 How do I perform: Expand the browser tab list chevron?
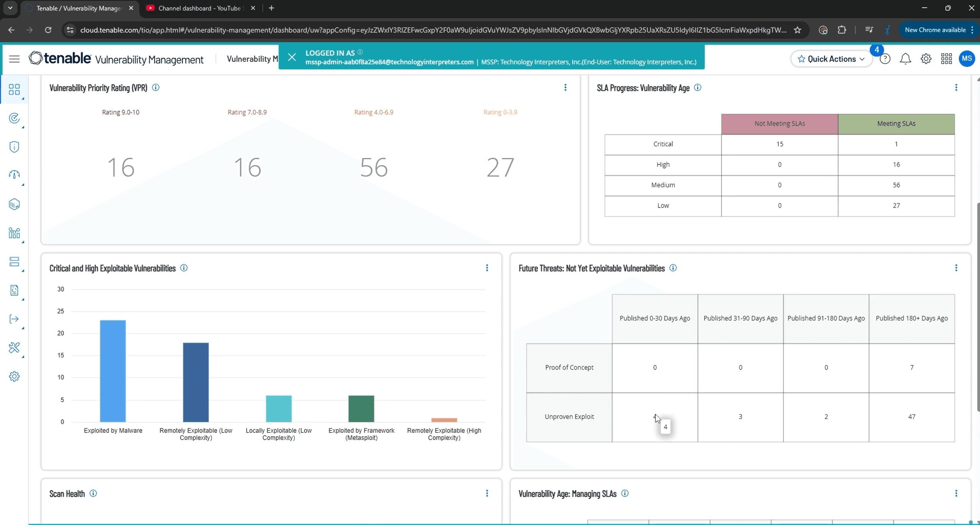[x=10, y=8]
